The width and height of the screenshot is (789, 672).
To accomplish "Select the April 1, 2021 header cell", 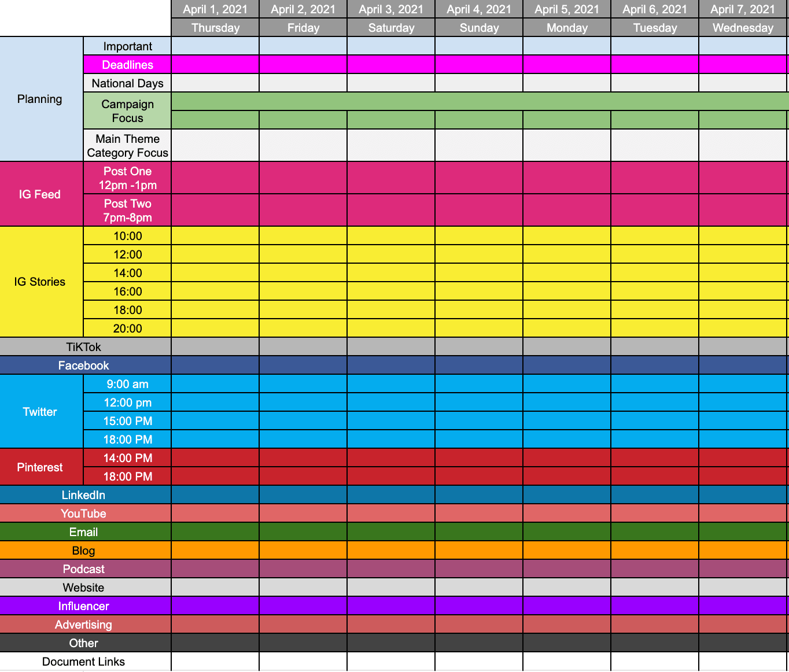I will (x=215, y=9).
